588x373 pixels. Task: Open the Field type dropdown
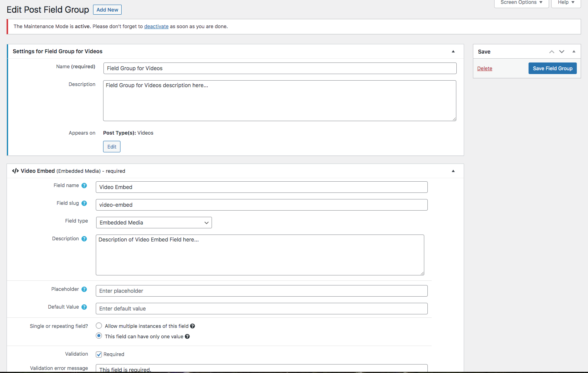[x=154, y=223]
